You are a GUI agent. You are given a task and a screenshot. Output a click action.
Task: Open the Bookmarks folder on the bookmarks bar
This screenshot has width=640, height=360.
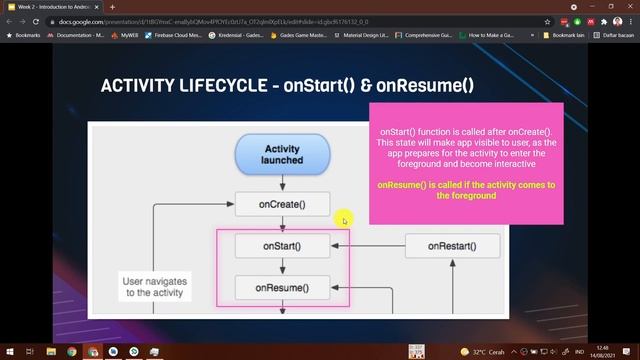[23, 36]
